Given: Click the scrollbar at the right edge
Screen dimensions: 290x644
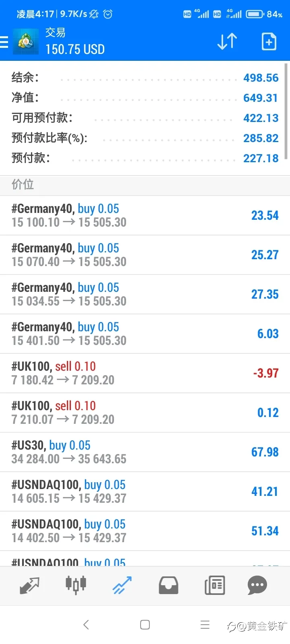Looking at the screenshot, I should click(x=286, y=111).
